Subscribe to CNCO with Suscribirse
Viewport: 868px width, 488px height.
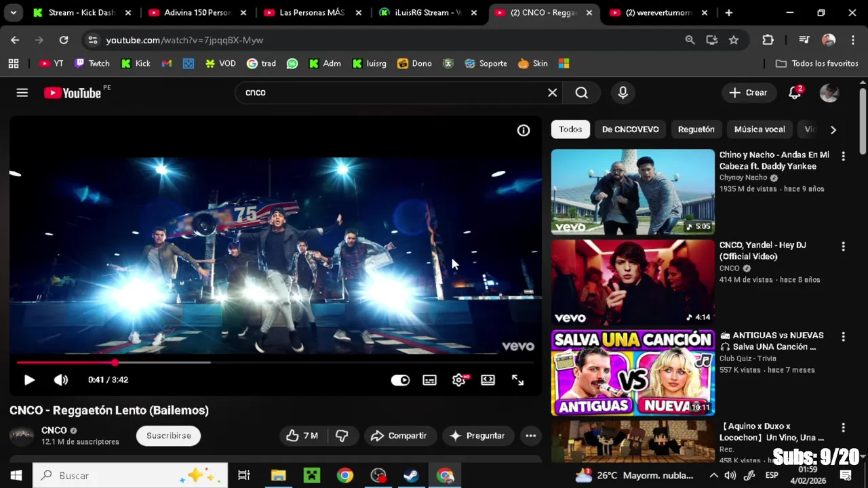click(x=169, y=436)
